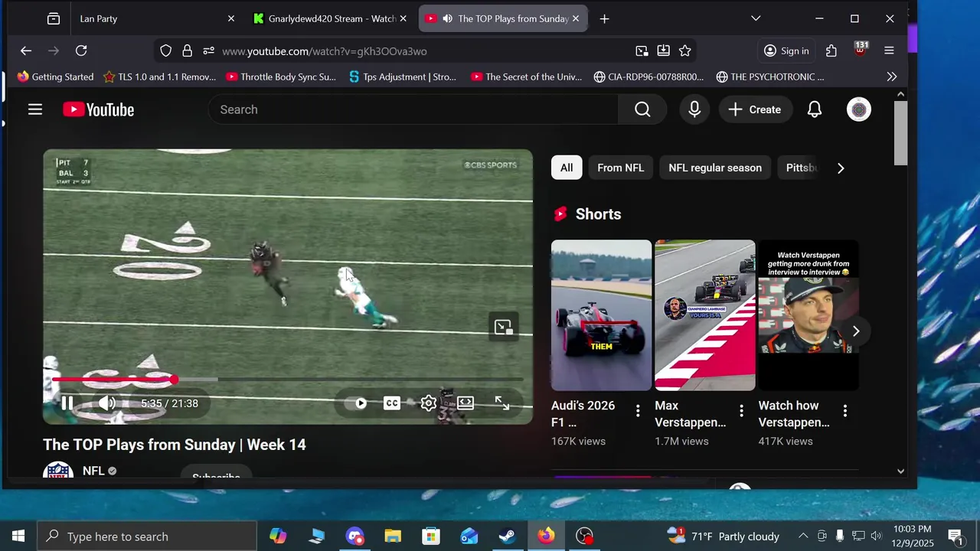Close the Lan Party tab
The image size is (980, 551).
pyautogui.click(x=231, y=18)
